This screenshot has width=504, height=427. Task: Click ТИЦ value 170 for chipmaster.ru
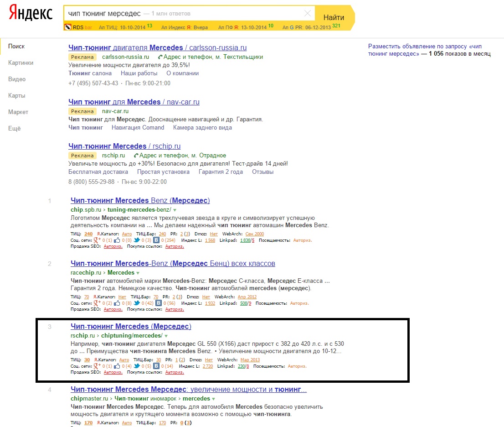pyautogui.click(x=88, y=423)
